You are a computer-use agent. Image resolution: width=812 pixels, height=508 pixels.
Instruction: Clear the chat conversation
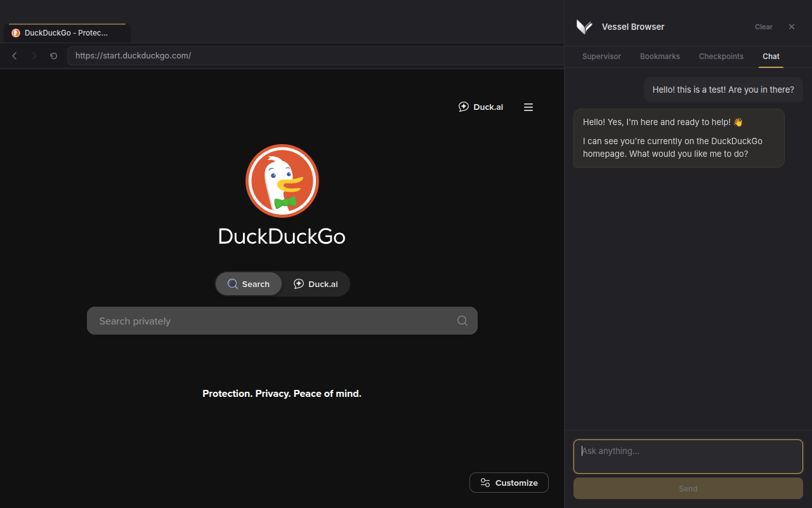click(x=763, y=27)
